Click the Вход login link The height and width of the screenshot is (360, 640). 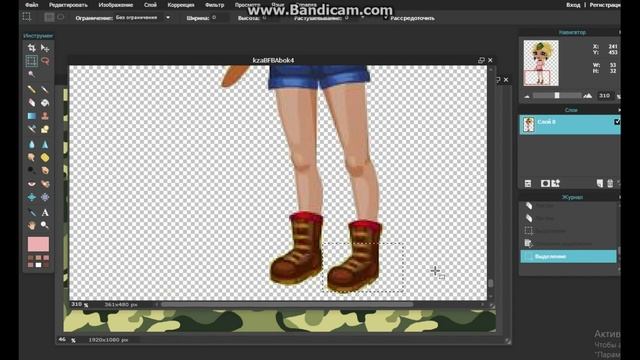[573, 5]
